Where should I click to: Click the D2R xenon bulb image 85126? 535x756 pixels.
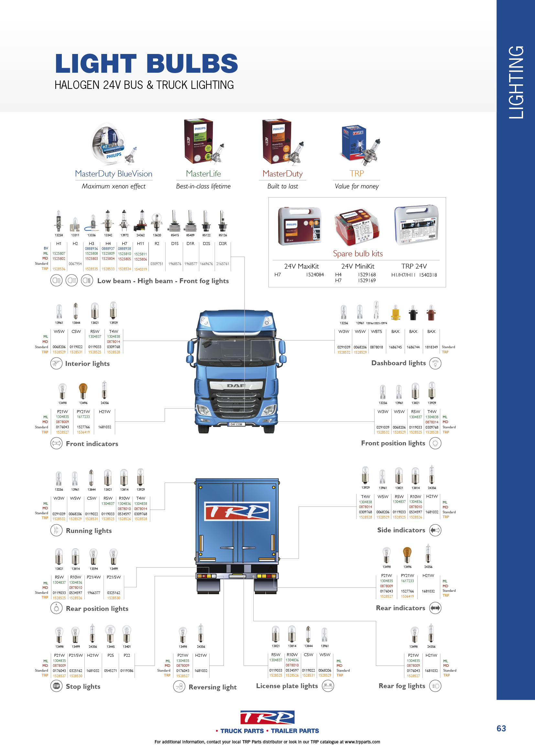tap(223, 221)
